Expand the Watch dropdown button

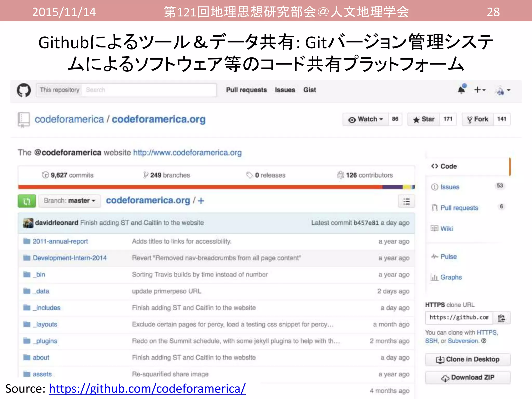(366, 119)
